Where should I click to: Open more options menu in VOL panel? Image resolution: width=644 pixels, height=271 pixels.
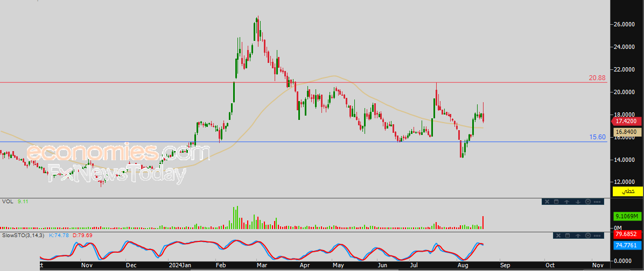[598, 202]
